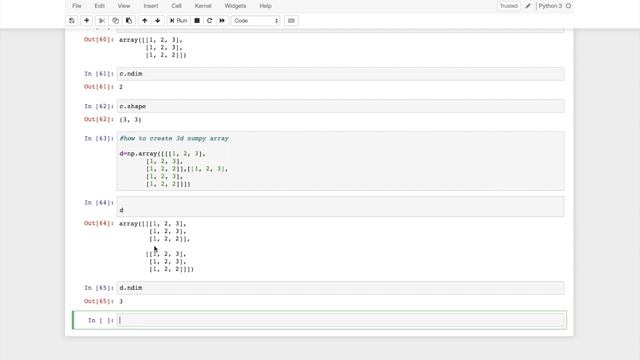
Task: Cut selected cells with the scissors icon
Action: 102,20
